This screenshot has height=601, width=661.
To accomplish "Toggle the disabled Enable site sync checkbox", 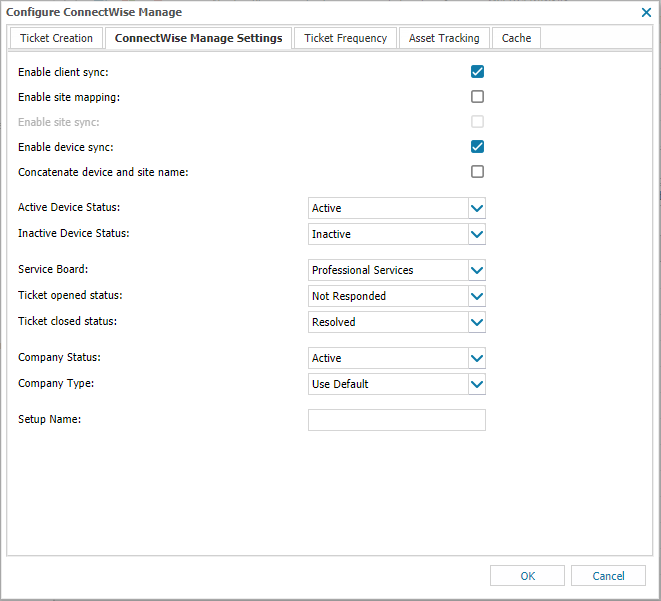I will pos(477,122).
